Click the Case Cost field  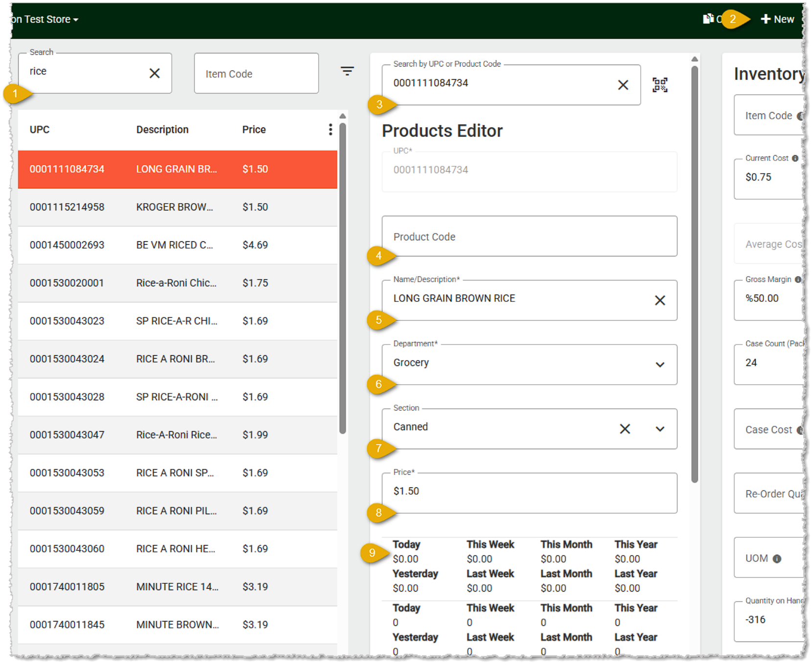coord(768,429)
